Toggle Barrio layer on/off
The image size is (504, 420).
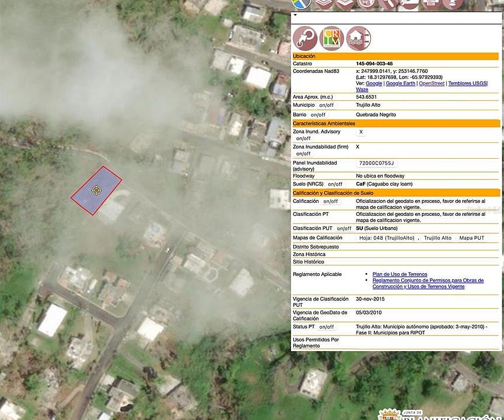click(x=318, y=115)
